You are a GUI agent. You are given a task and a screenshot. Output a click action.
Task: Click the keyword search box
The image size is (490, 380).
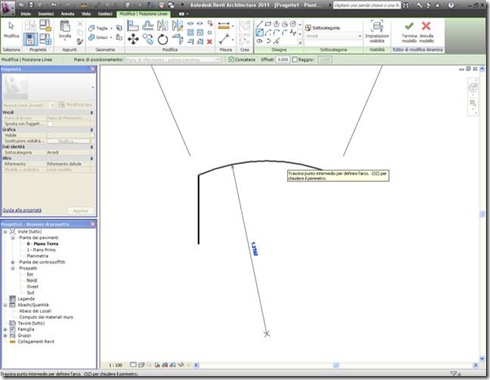click(367, 5)
